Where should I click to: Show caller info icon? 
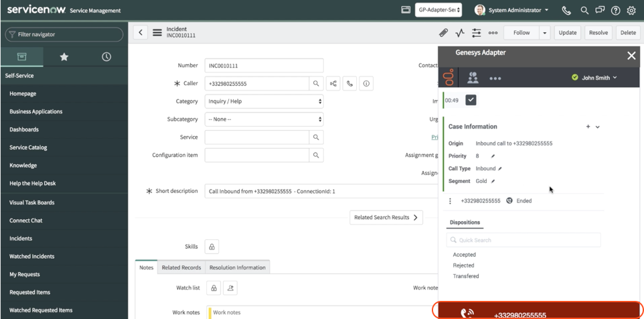(x=366, y=84)
